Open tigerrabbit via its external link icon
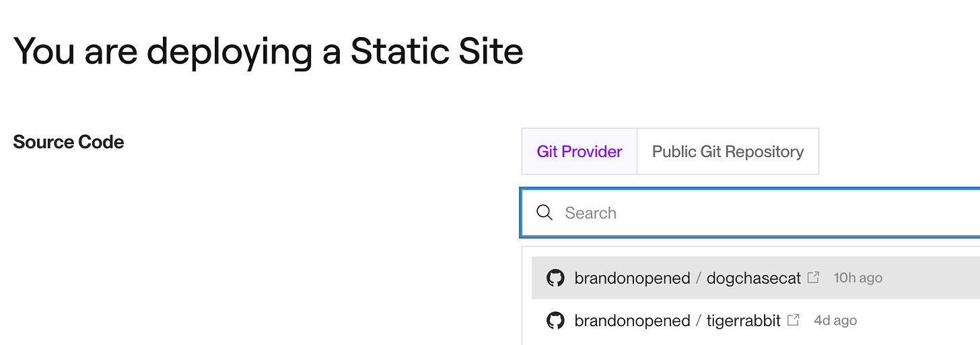 click(793, 319)
